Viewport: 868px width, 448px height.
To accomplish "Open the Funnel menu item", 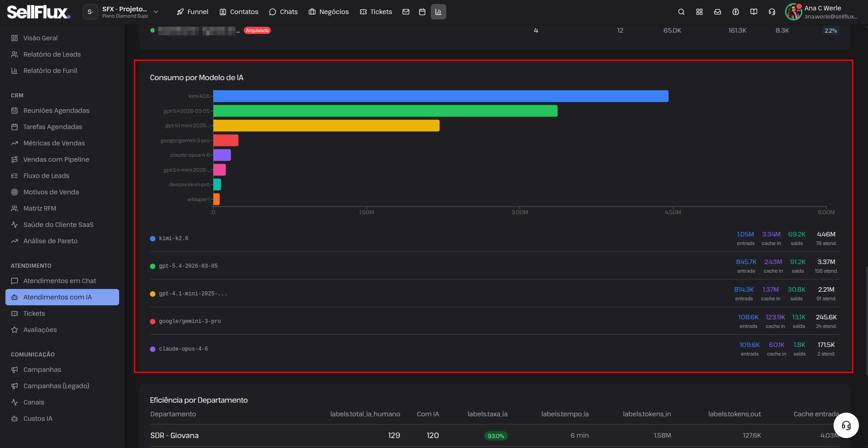I will (193, 12).
